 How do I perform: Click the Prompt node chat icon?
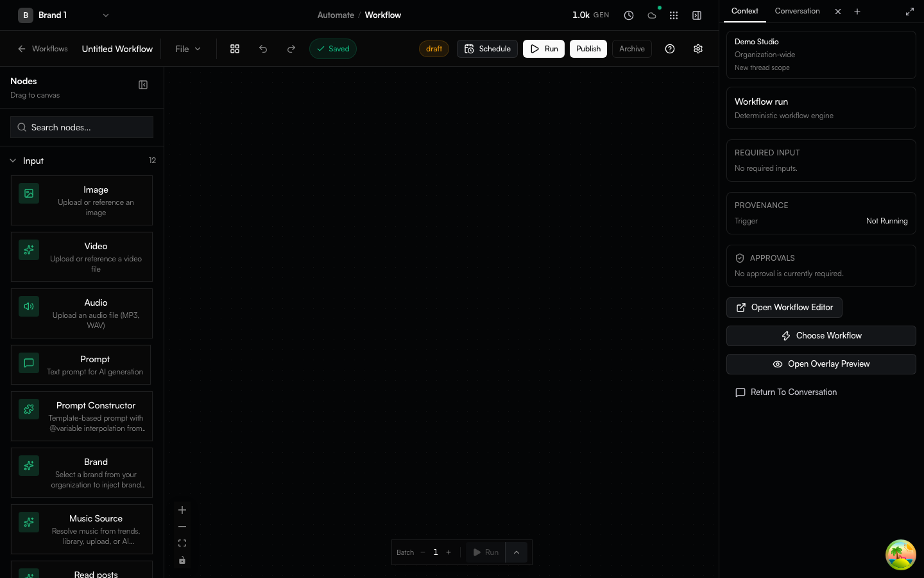coord(29,363)
